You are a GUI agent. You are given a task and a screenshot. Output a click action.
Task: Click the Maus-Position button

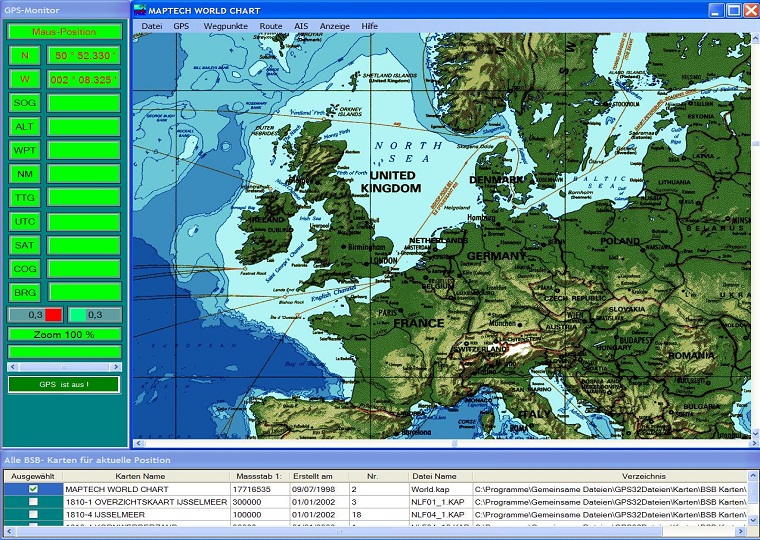coord(64,32)
